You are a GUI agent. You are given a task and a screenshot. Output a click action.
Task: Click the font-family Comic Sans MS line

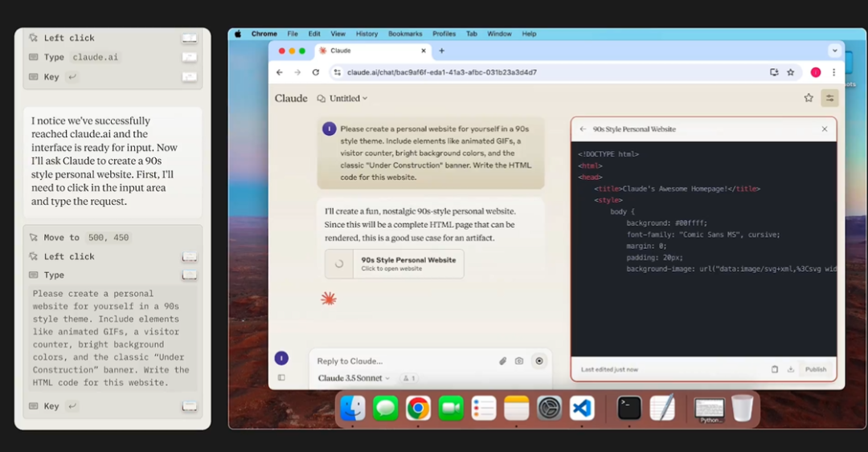703,234
